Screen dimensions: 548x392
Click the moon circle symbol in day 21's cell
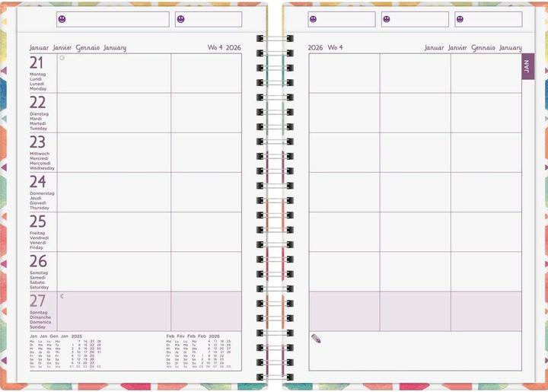click(62, 58)
